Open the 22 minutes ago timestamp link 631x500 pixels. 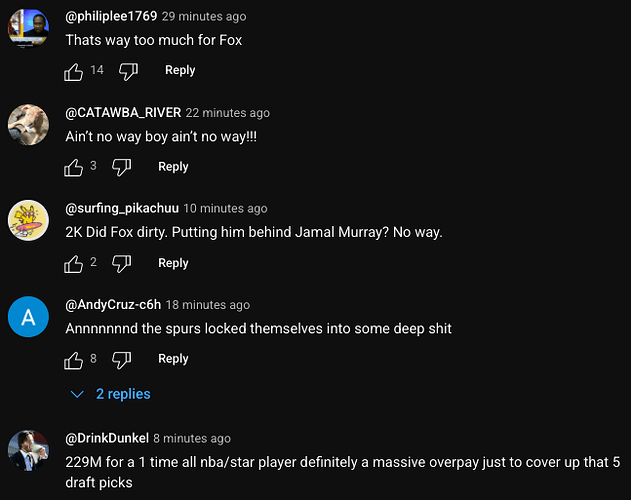point(228,113)
